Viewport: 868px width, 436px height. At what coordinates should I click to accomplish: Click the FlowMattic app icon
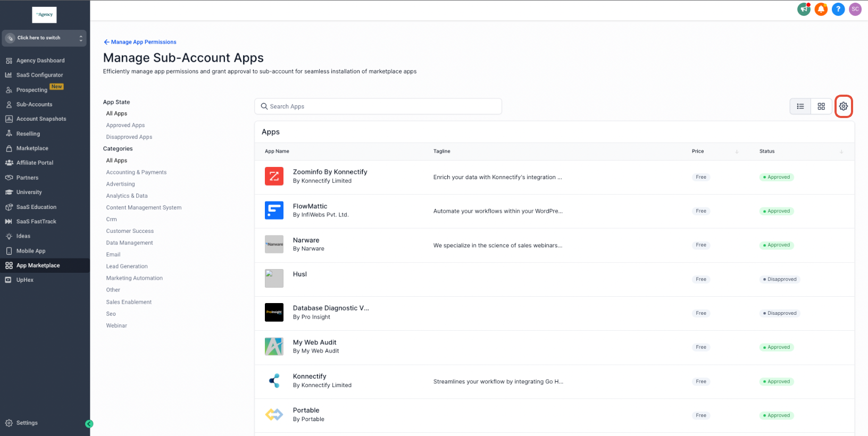[274, 210]
